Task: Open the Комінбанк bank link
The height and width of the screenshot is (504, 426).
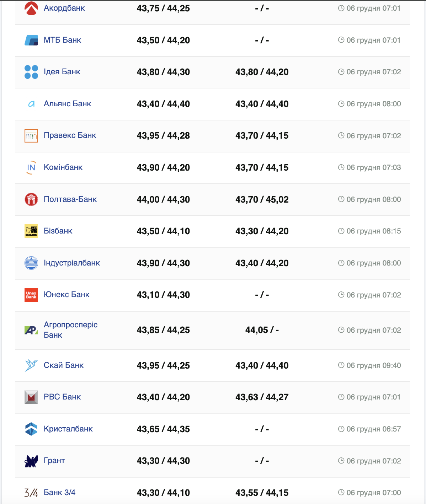Action: coord(63,167)
